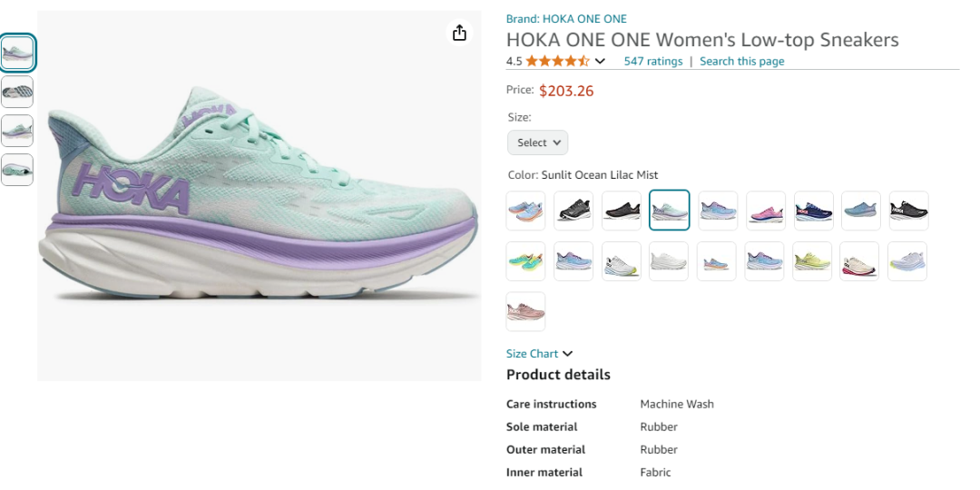
Task: Pick the navy blue shoe color swatch
Action: (x=814, y=211)
